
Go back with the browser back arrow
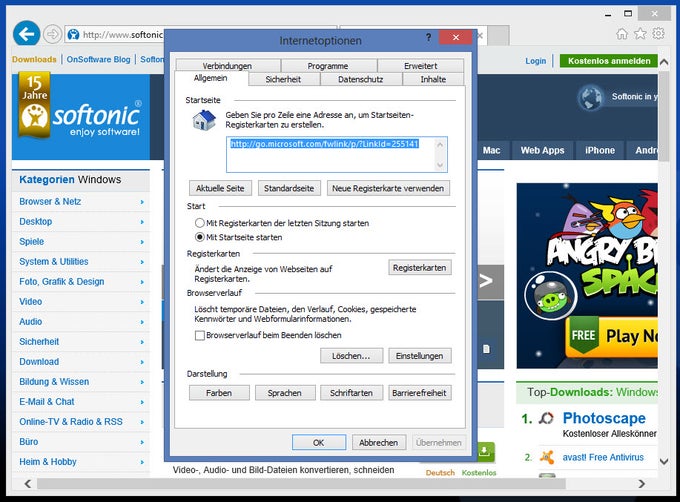click(x=26, y=33)
